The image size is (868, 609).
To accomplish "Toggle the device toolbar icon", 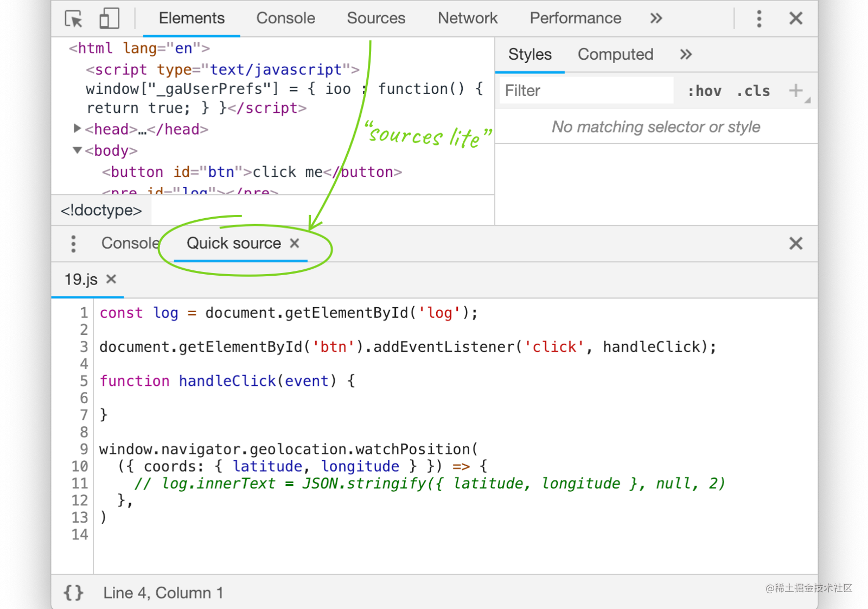I will click(x=109, y=18).
